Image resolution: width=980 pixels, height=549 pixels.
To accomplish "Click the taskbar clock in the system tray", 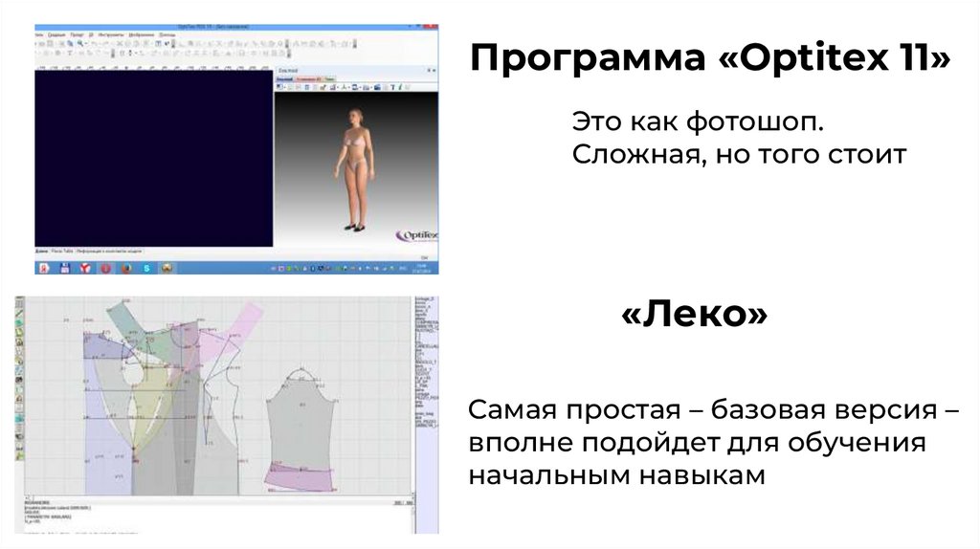I will [x=422, y=268].
